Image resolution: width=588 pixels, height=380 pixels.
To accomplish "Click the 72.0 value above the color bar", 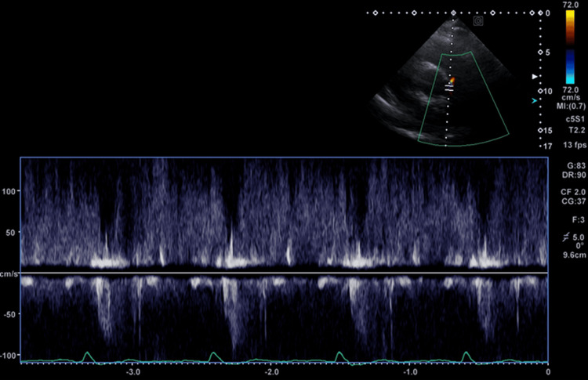I will [x=571, y=5].
